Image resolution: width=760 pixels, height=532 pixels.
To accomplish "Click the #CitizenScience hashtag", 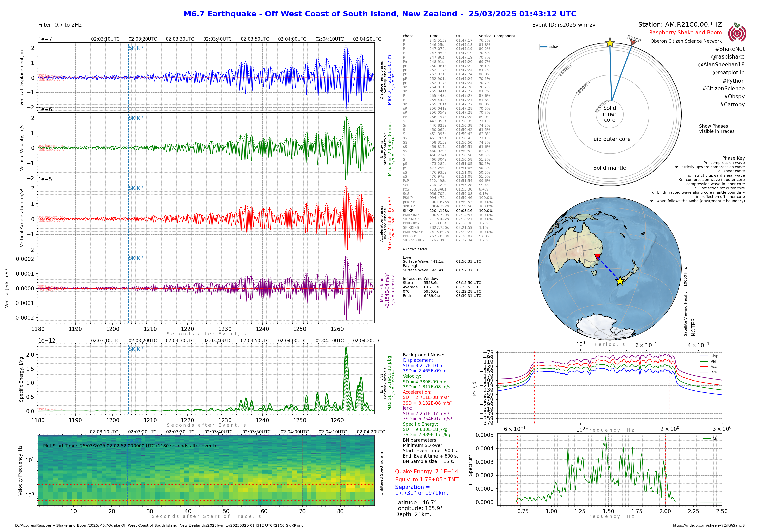I will pyautogui.click(x=723, y=88).
